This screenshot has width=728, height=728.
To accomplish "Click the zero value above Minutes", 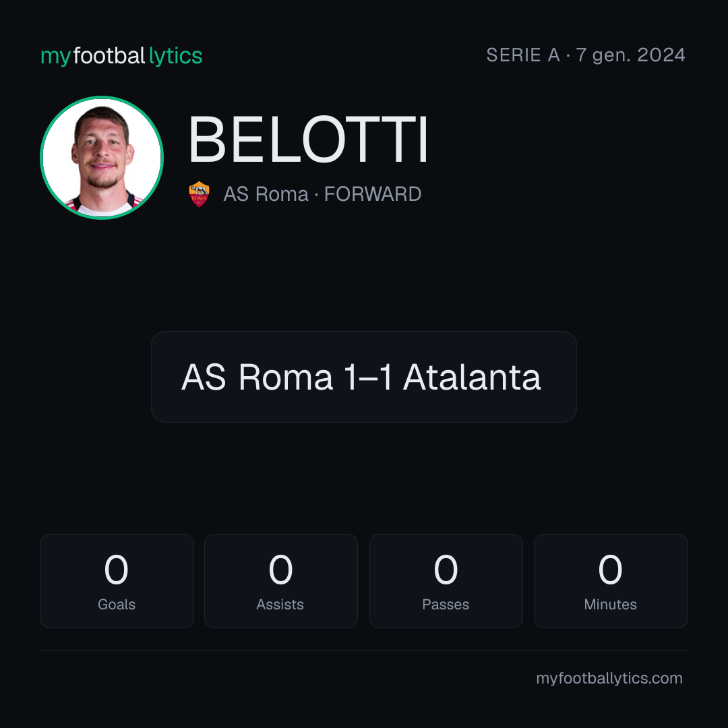I will point(610,569).
